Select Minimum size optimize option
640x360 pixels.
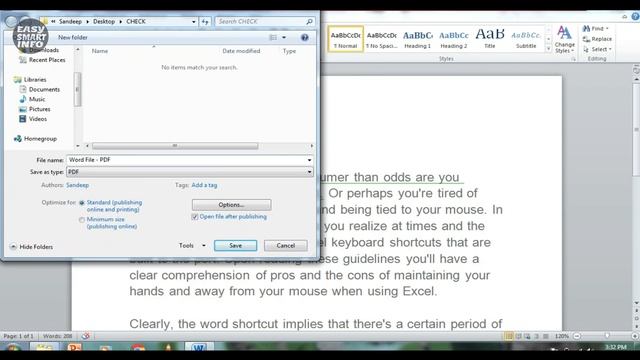pos(82,220)
